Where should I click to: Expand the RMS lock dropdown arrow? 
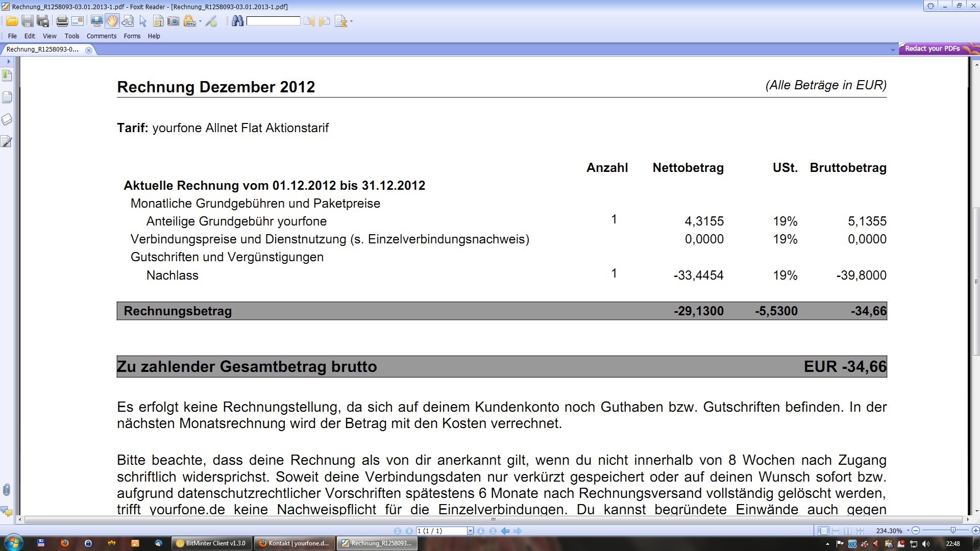[200, 21]
